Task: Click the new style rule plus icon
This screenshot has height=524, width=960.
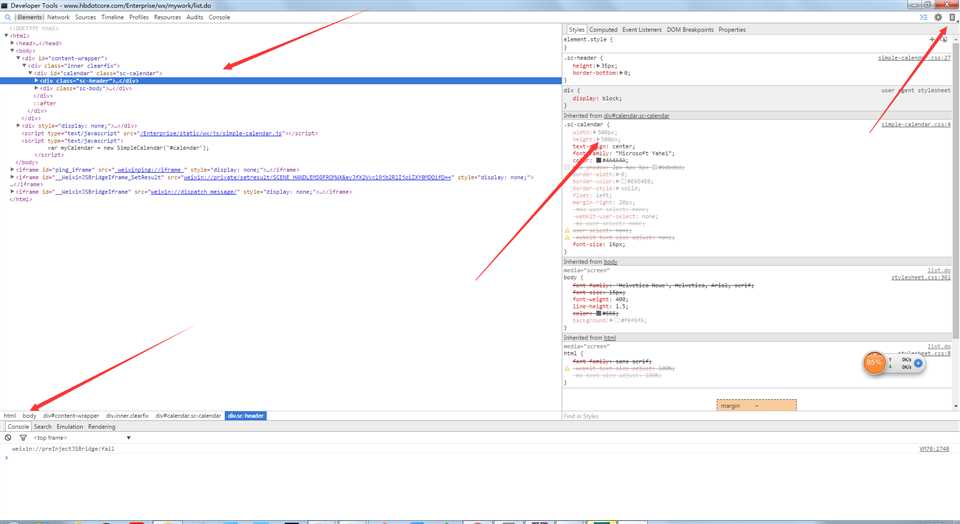Action: 932,39
